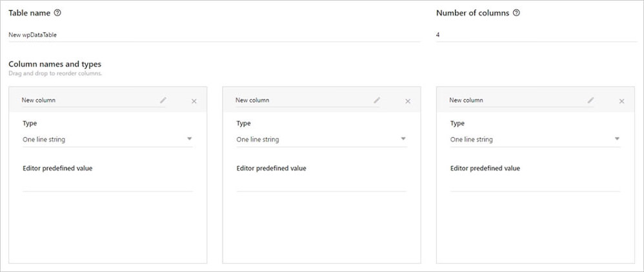Click Editor predefined value field in first card
Viewport: 644px width, 272px height.
point(108,184)
